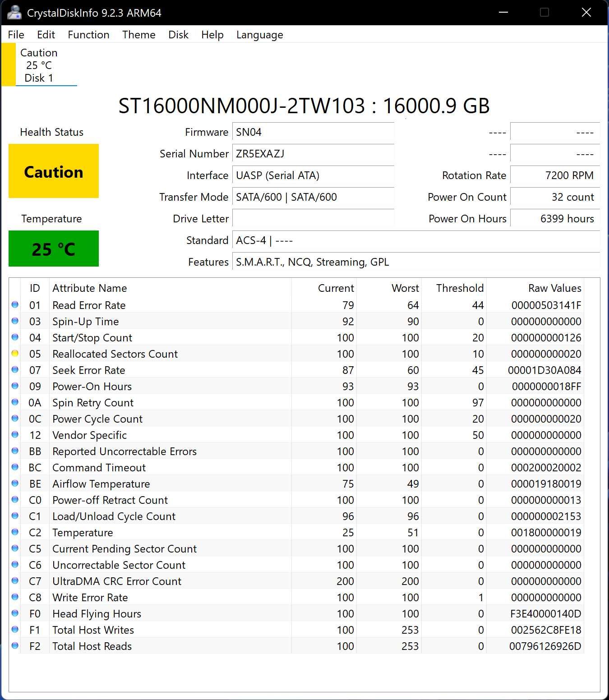
Task: Select the Reallocated Sectors Count attribute name
Action: [x=115, y=354]
